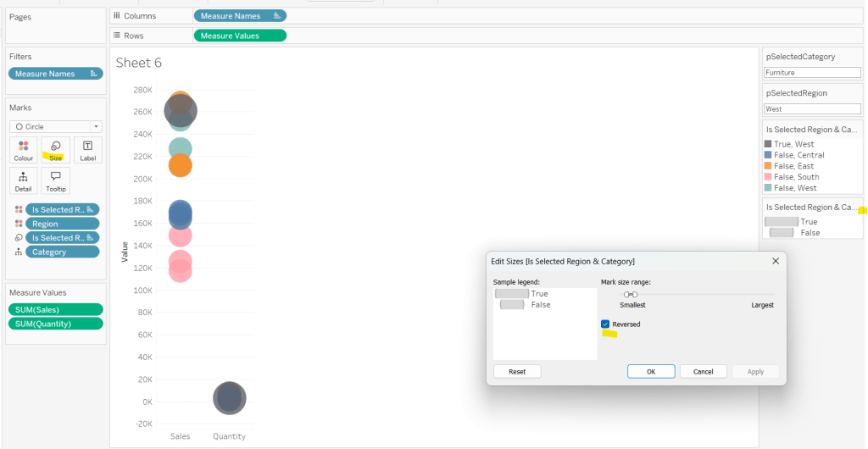Screen dimensions: 868x449
Task: Click the Cancel button
Action: point(703,371)
